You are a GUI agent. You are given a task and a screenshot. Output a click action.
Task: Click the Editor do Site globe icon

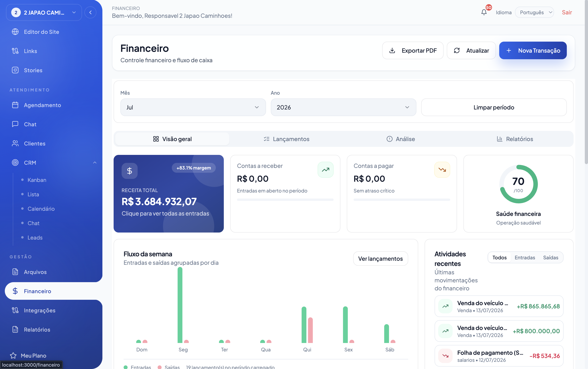tap(15, 32)
